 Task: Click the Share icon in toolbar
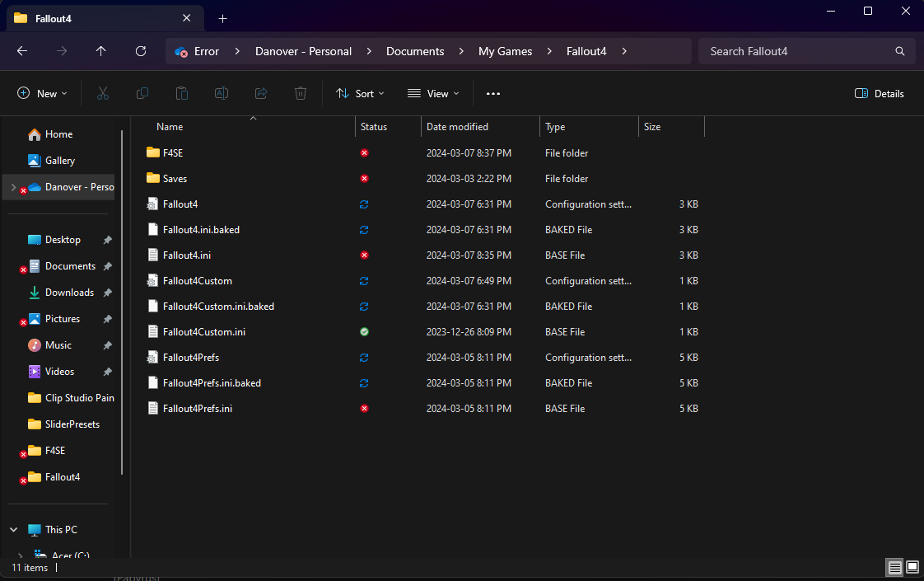tap(261, 93)
